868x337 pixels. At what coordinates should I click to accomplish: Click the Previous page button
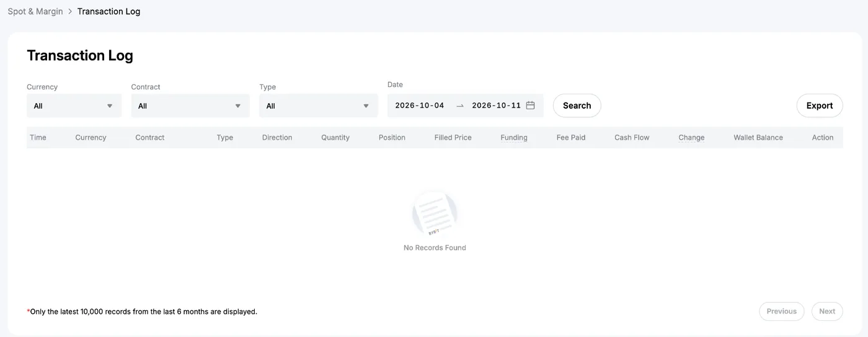point(781,312)
